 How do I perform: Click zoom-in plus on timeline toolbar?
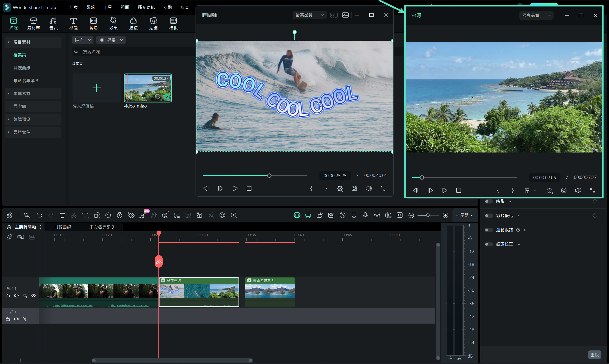[x=445, y=215]
